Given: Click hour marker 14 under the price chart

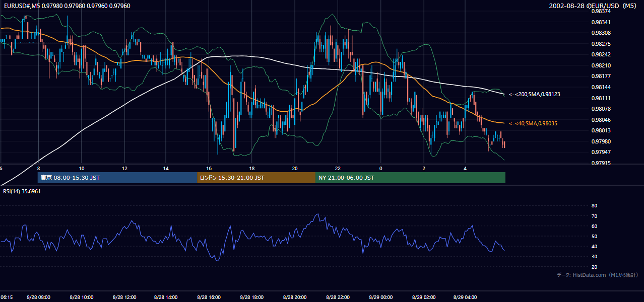Looking at the screenshot, I should [166, 168].
